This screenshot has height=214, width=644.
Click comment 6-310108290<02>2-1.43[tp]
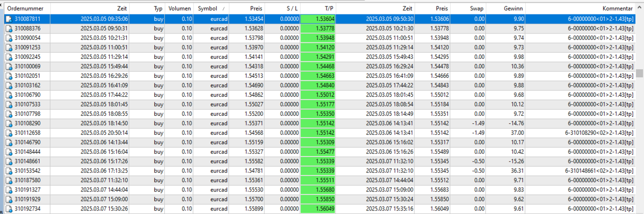[x=599, y=133]
